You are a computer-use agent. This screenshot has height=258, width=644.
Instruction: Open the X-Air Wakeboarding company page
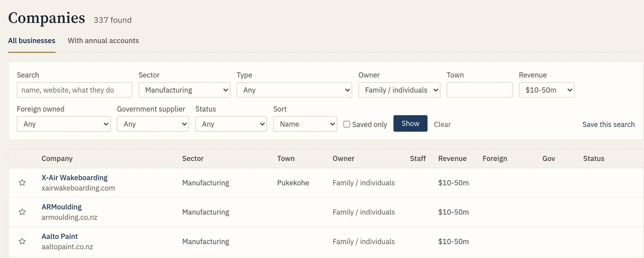pyautogui.click(x=74, y=178)
